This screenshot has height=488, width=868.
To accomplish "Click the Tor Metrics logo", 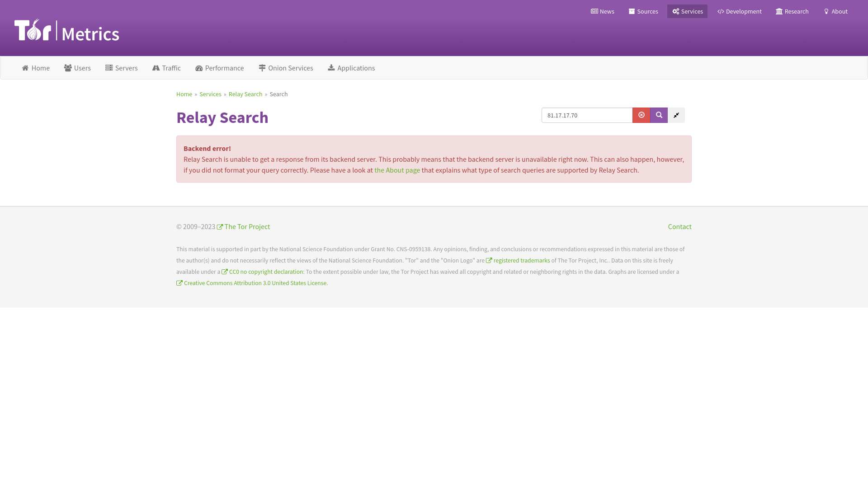I will coord(67,30).
